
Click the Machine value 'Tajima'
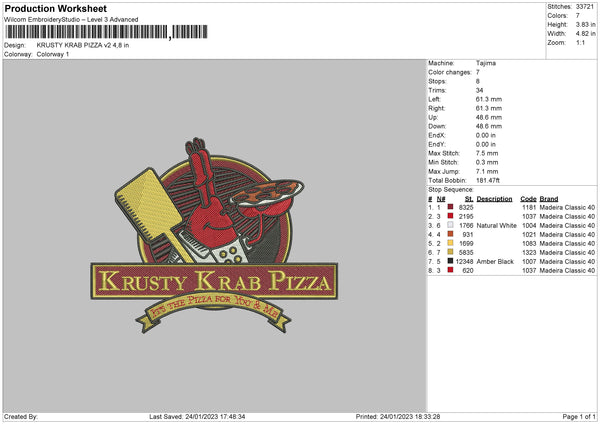pos(486,63)
